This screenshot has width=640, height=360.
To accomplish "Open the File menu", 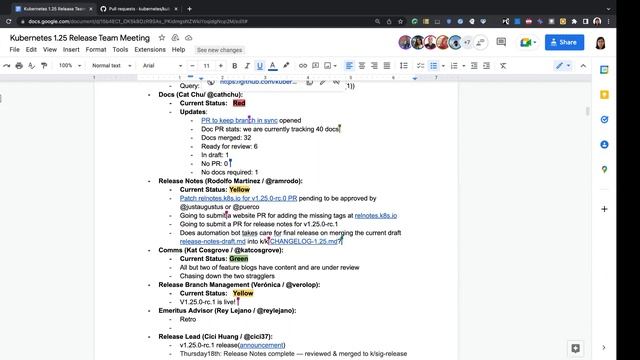I will 14,49.
